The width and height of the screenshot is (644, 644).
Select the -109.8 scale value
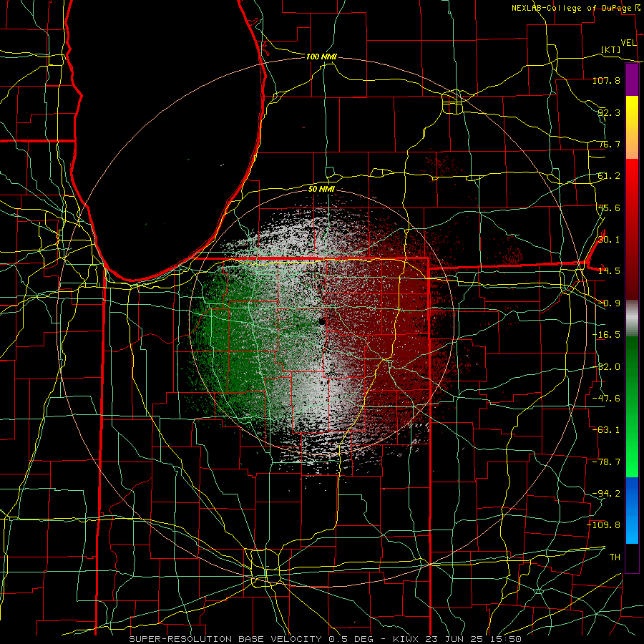(604, 525)
